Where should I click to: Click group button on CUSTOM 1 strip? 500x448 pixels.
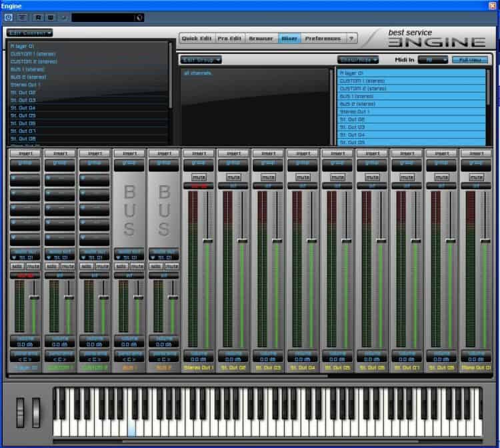[x=60, y=164]
